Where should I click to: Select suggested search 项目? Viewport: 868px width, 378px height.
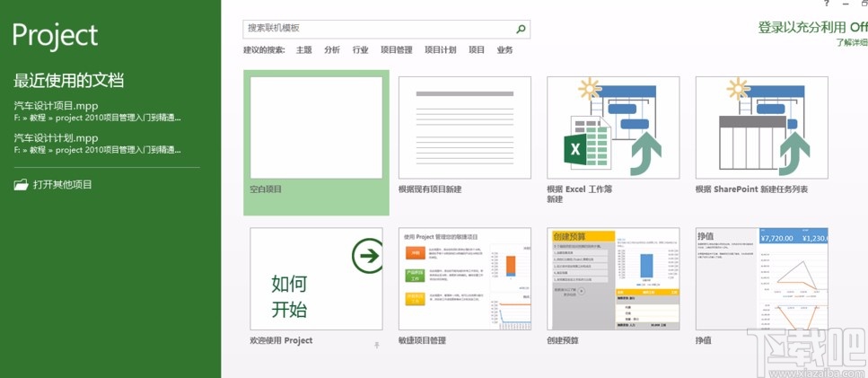coord(477,49)
